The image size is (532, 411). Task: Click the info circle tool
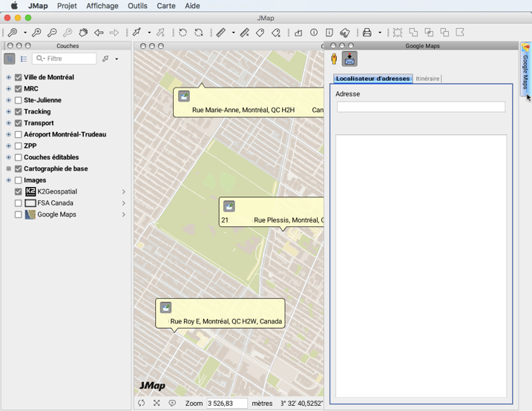(314, 33)
